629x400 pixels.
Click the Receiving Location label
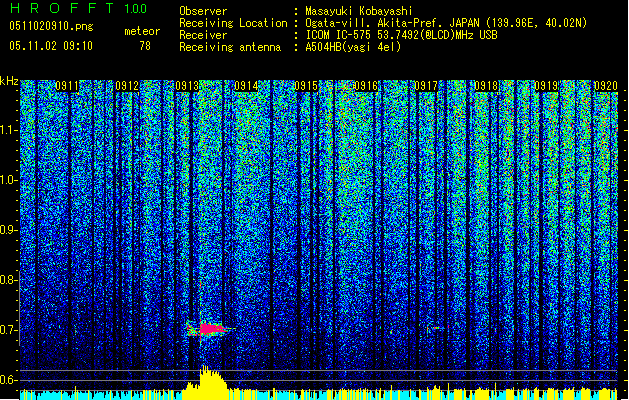[233, 23]
